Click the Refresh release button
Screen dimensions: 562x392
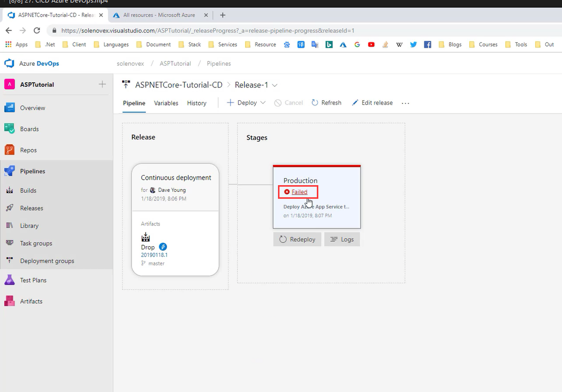click(x=326, y=103)
